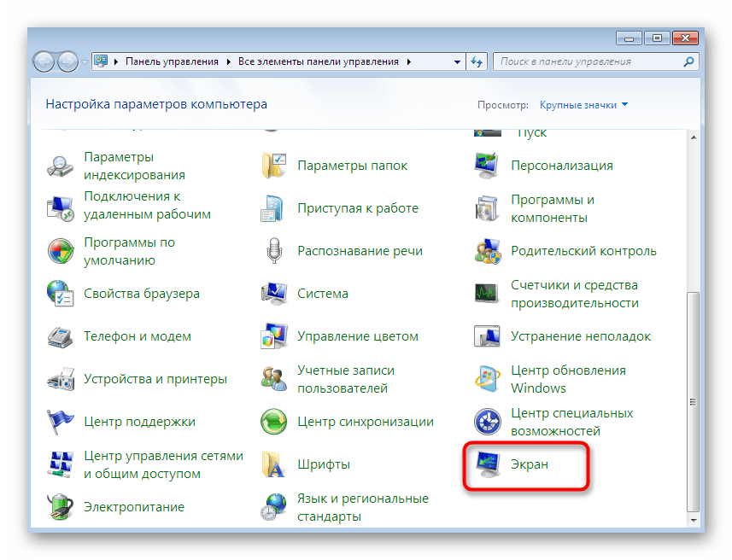
Task: Click Все элементы панели управления breadcrumb
Action: 319,61
